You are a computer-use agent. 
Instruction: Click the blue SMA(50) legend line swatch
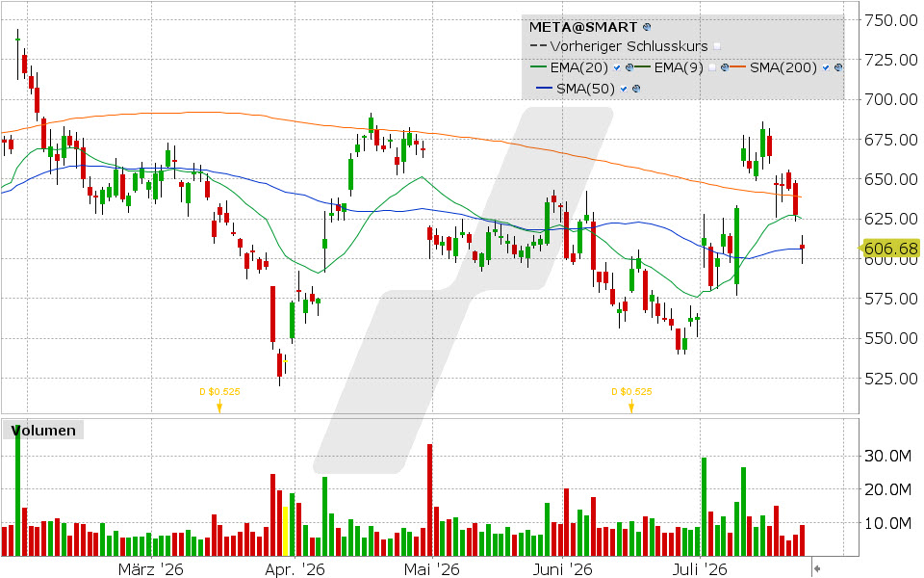click(x=544, y=89)
